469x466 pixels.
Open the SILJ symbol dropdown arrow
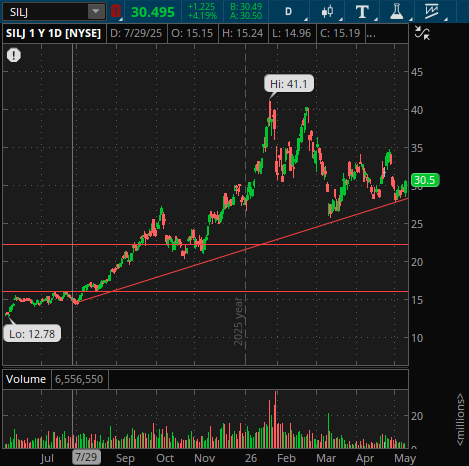96,11
